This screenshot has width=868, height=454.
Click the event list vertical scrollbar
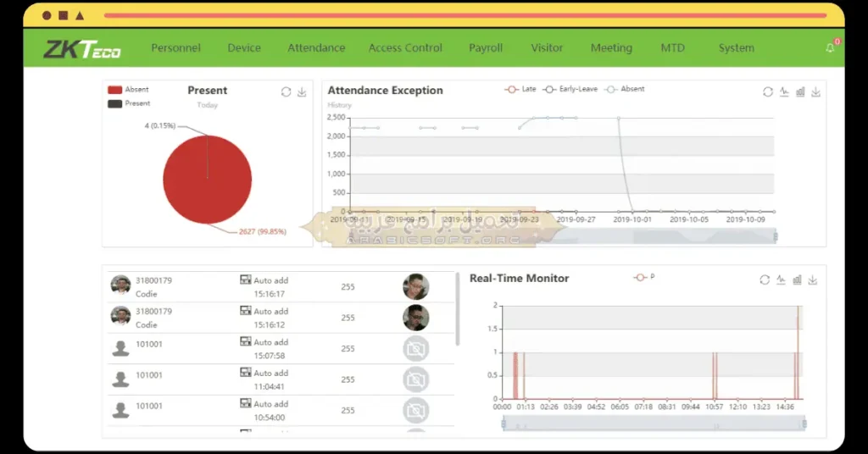(458, 309)
